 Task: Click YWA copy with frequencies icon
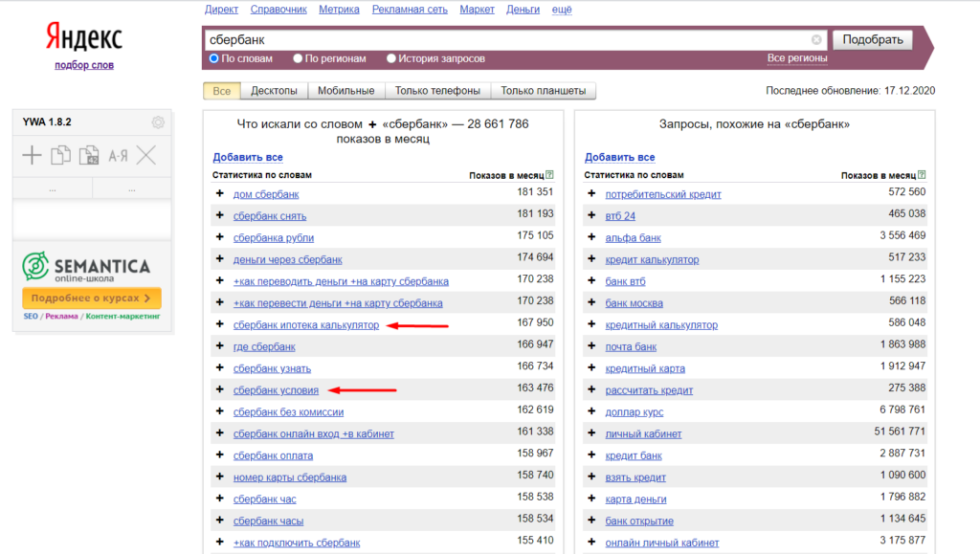[x=89, y=155]
